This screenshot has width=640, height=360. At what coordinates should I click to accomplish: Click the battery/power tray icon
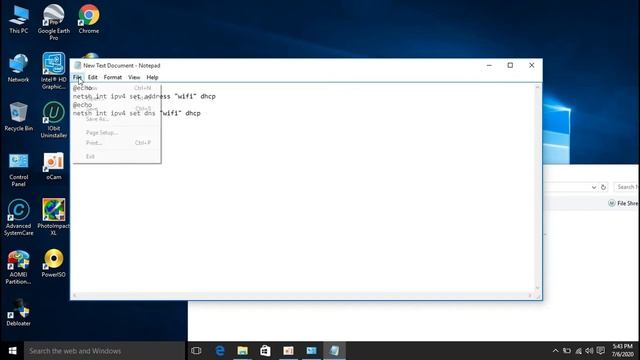567,351
